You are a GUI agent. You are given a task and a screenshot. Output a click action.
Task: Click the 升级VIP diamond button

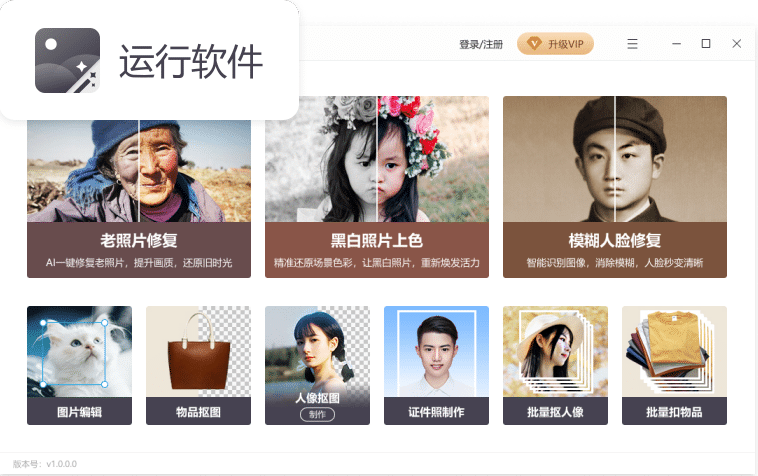(555, 44)
